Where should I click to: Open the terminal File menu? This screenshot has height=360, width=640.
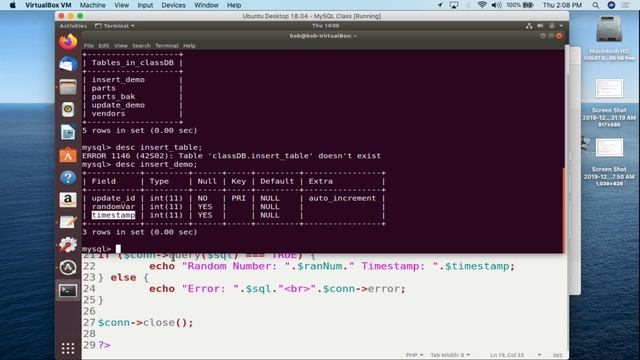point(89,46)
